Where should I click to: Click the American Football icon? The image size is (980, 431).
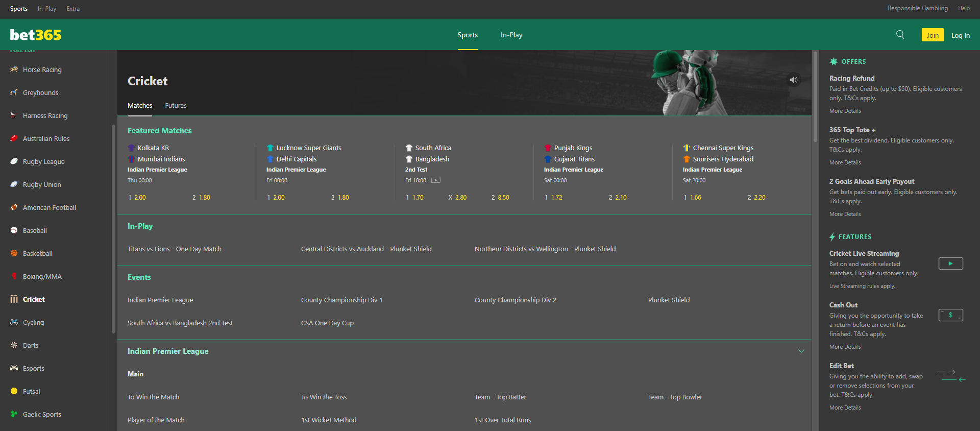pos(14,207)
